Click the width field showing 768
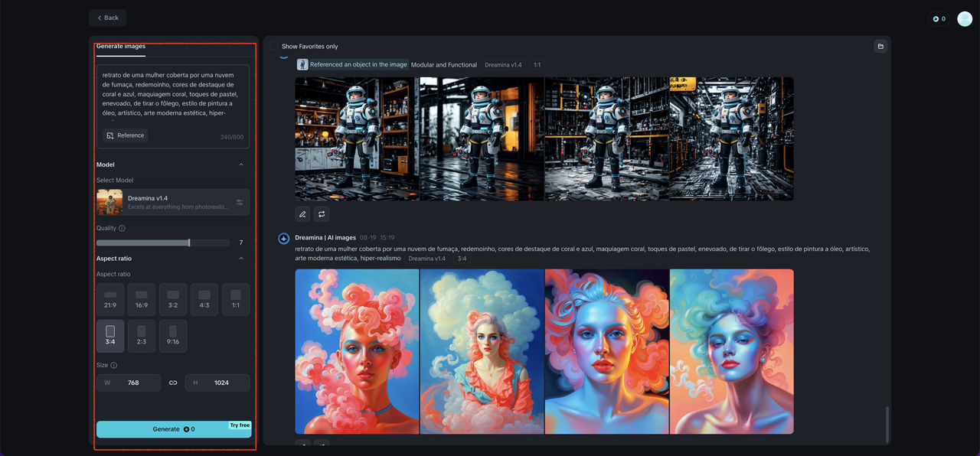 [x=129, y=383]
